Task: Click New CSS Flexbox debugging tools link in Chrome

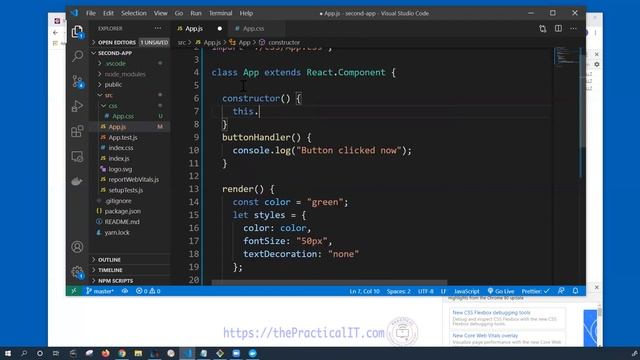Action: pyautogui.click(x=491, y=312)
